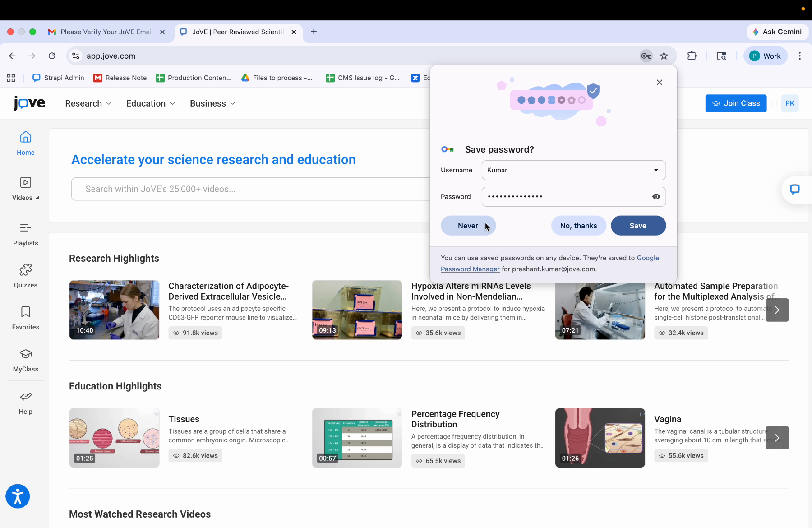Switch to the JoVE Email verification tab
The height and width of the screenshot is (528, 812).
pos(104,32)
